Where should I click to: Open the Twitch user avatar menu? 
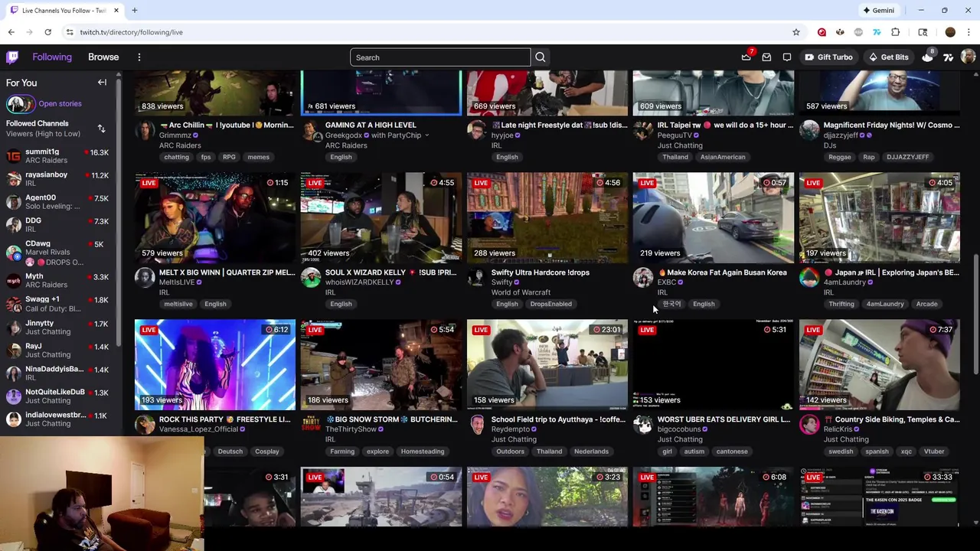tap(968, 57)
